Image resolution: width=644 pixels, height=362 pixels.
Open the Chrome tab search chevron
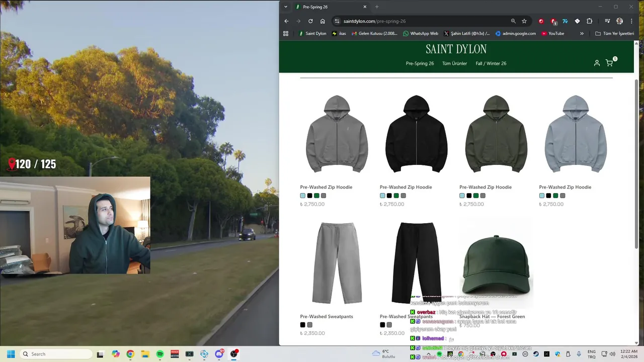pyautogui.click(x=286, y=7)
